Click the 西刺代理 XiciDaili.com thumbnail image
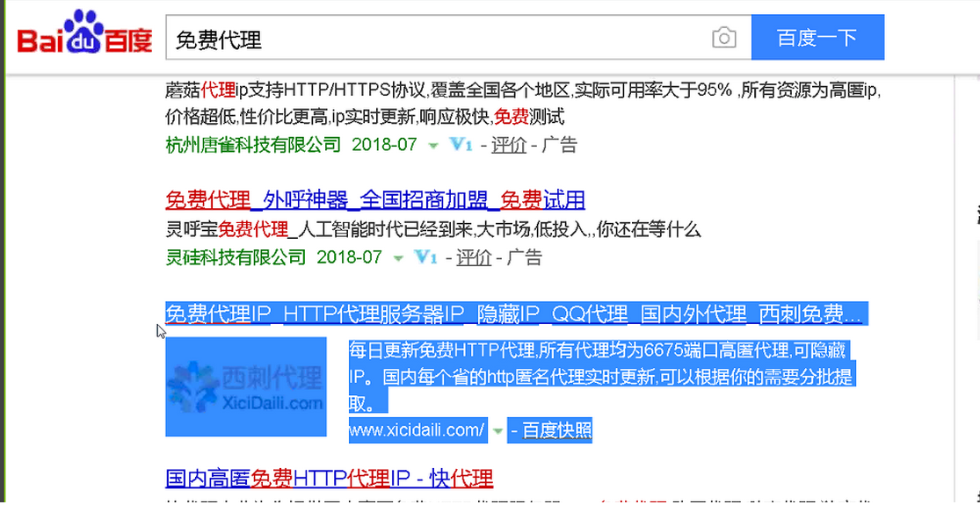The width and height of the screenshot is (980, 519). (x=246, y=387)
